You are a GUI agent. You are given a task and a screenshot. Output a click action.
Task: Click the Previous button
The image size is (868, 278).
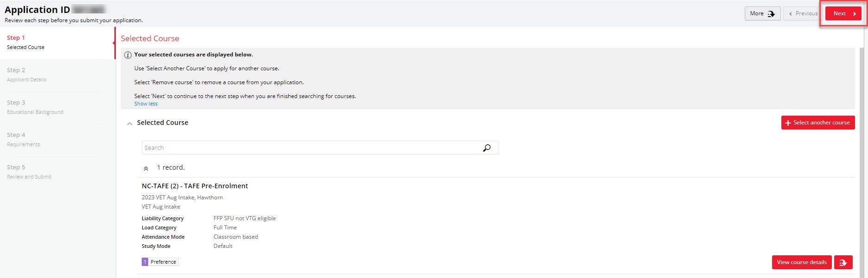point(803,13)
